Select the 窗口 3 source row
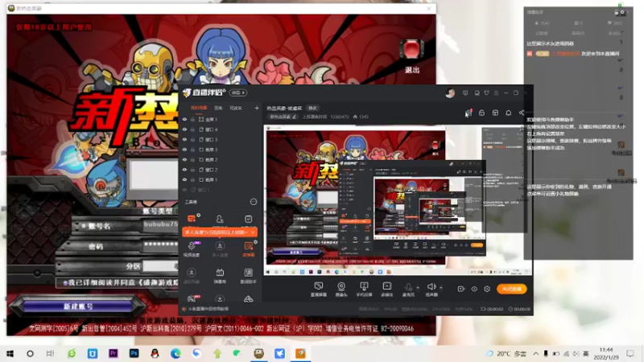 click(221, 139)
